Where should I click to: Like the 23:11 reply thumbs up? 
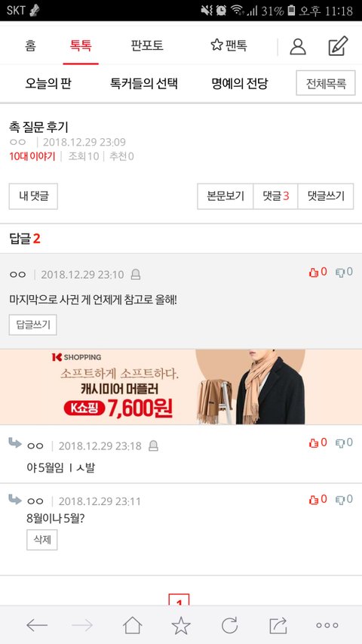(x=318, y=500)
